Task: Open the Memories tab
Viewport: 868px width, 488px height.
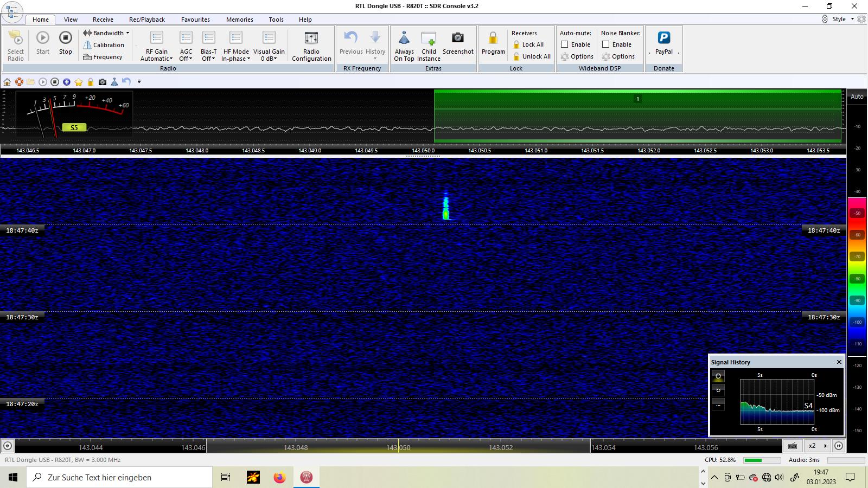Action: pos(240,20)
